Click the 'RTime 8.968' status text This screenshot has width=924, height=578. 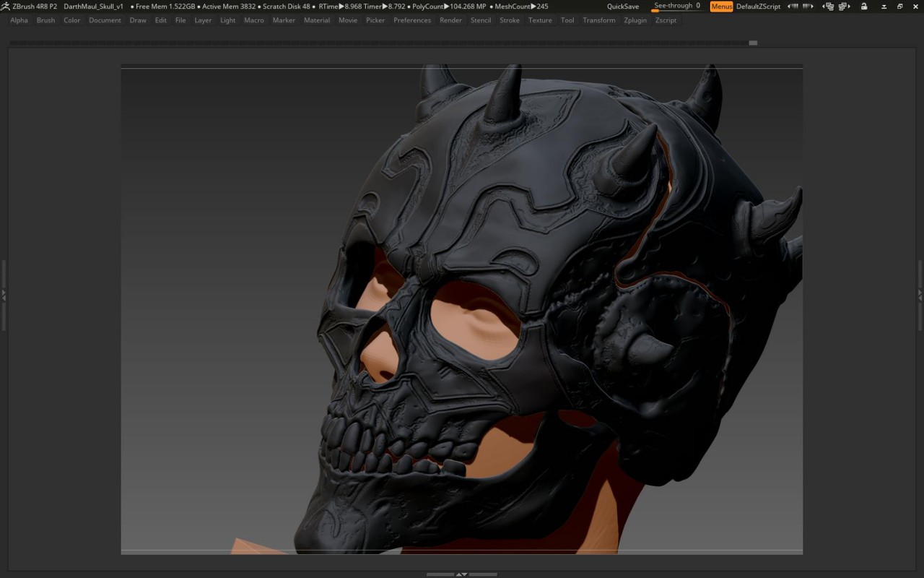(x=340, y=7)
